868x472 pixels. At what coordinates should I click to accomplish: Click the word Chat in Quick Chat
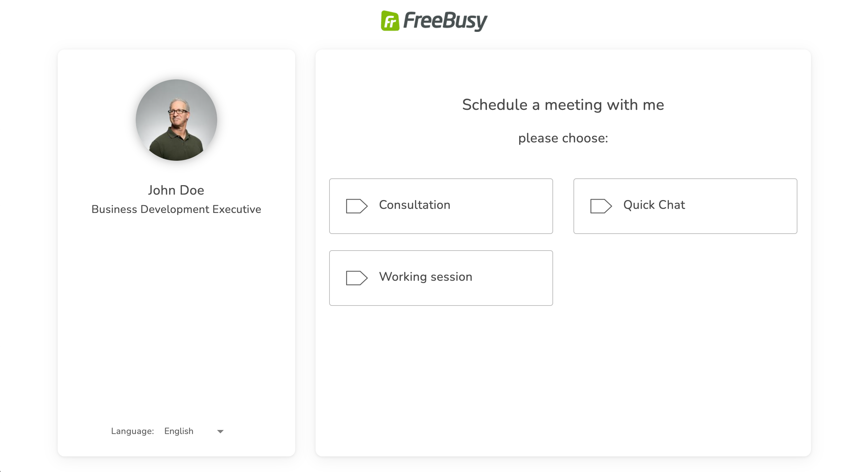point(672,205)
